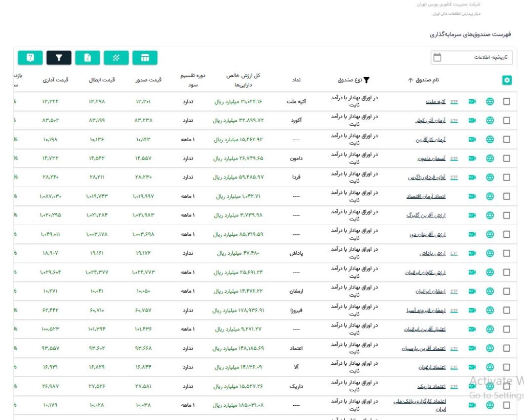Screen dimensions: 524x420
Task: Open the globe icon for اعتماد ارغوان
Action: pyautogui.click(x=490, y=367)
